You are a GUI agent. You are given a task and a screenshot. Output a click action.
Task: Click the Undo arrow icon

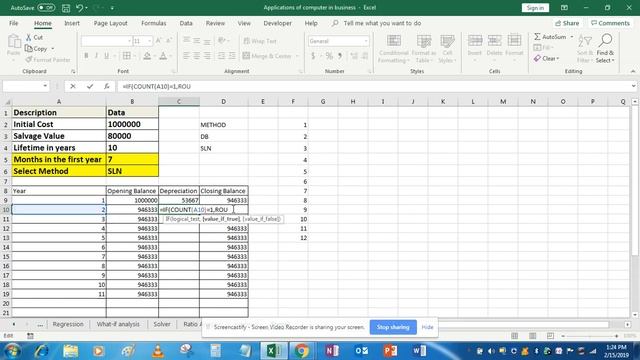click(80, 8)
